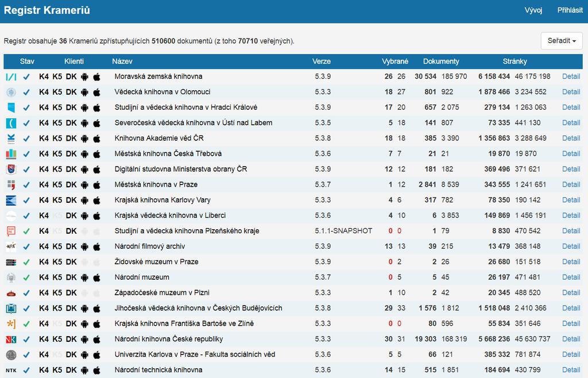Click the Apple icon for Národní muzeum
588x378 pixels.
pyautogui.click(x=96, y=277)
